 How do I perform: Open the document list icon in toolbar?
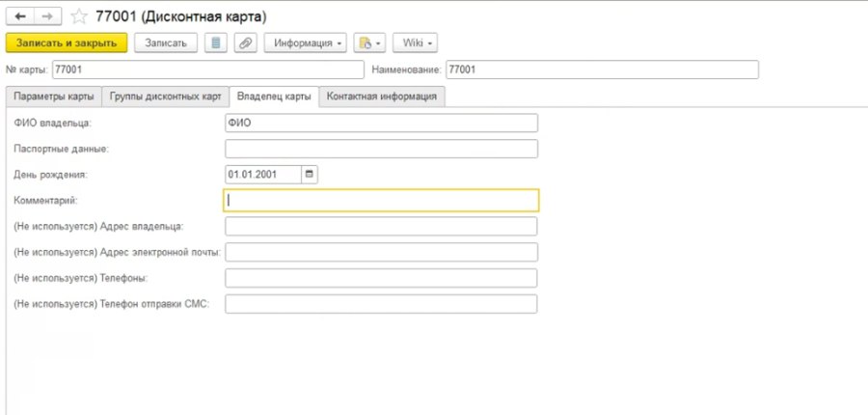point(216,43)
